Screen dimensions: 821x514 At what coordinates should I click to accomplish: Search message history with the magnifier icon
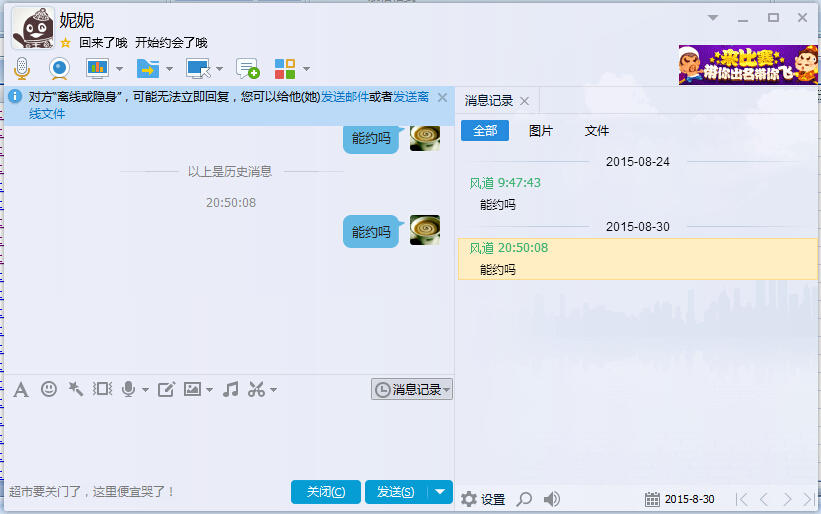click(x=524, y=498)
